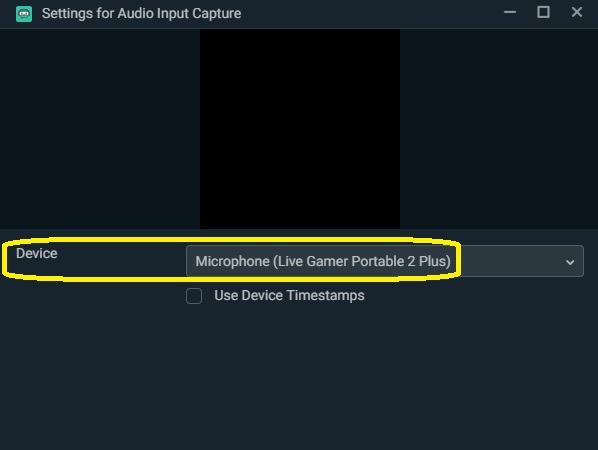The width and height of the screenshot is (598, 450).
Task: Enable the Use Device Timestamps checkbox
Action: point(194,296)
